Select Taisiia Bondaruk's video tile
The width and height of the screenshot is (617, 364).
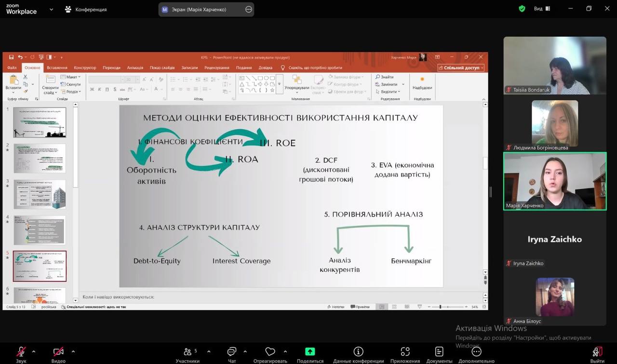pos(555,66)
